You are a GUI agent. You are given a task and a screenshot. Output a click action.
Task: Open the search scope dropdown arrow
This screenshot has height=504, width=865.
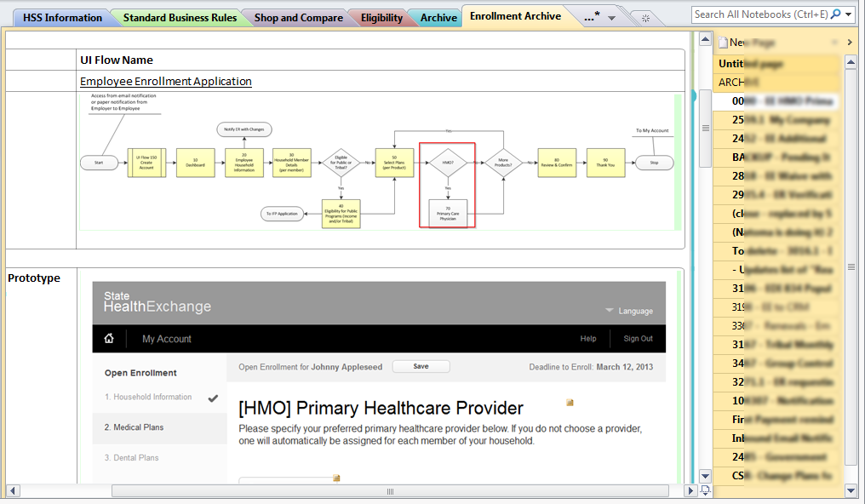pyautogui.click(x=848, y=14)
